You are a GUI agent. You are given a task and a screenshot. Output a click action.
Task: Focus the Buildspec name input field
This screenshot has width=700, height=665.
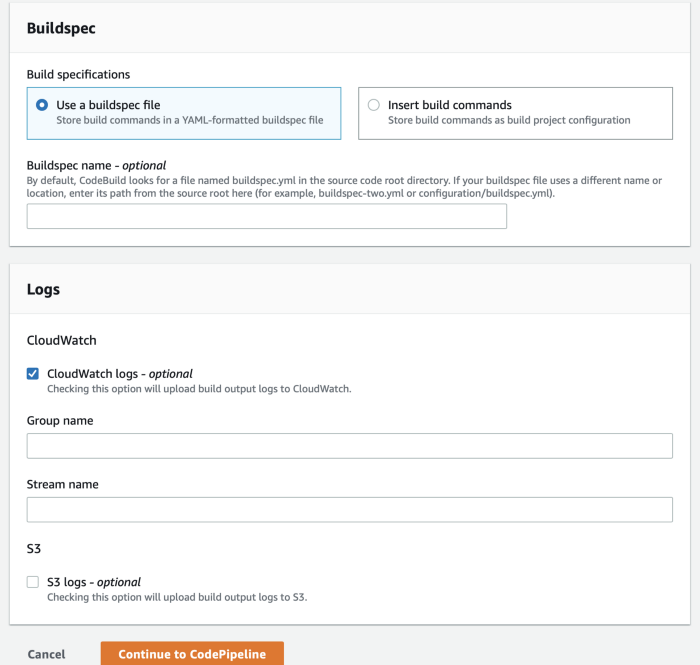point(267,216)
